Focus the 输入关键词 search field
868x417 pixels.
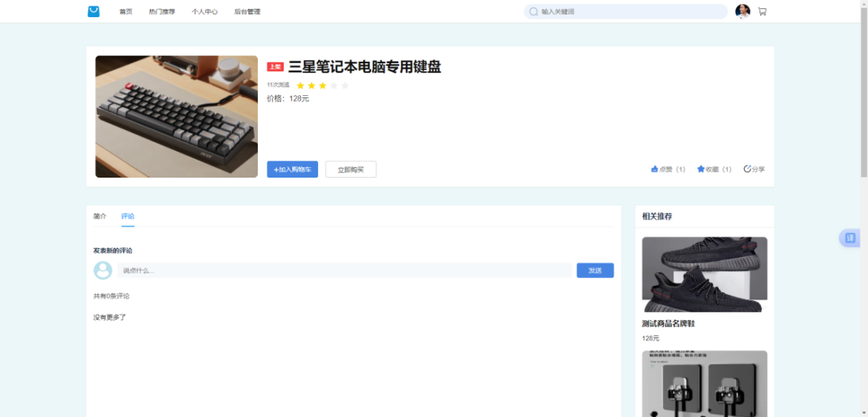coord(626,12)
